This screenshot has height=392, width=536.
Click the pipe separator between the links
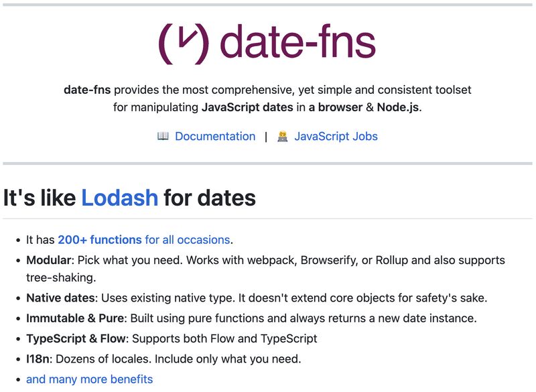[266, 136]
